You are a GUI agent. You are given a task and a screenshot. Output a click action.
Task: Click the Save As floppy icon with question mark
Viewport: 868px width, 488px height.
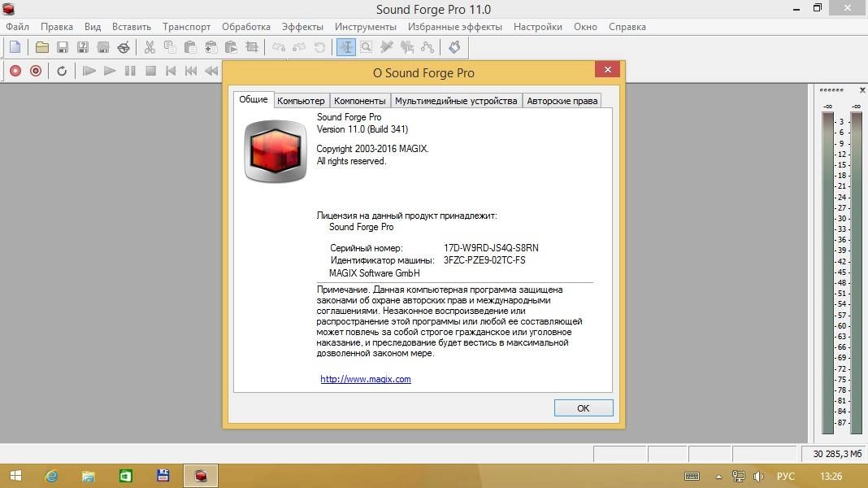point(83,47)
